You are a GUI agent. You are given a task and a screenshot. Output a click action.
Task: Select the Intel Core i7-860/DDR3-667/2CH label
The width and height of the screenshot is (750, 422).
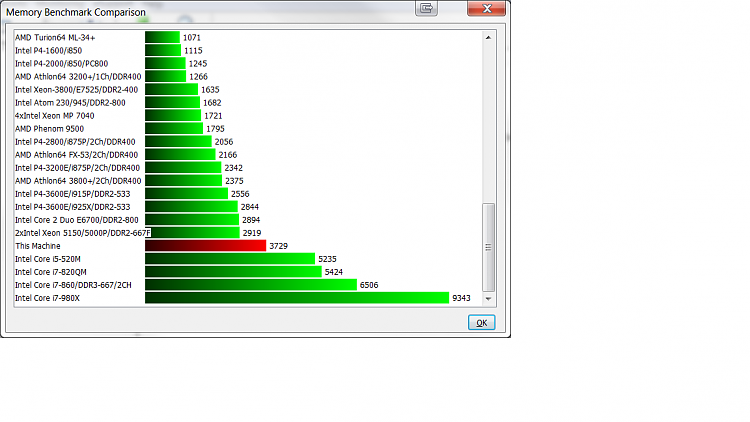(x=73, y=285)
